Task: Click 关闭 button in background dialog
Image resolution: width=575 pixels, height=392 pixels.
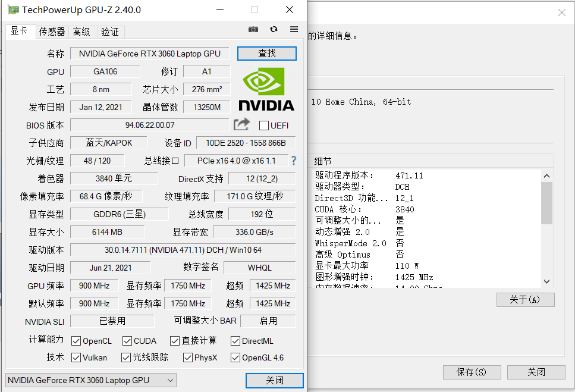Action: tap(536, 372)
